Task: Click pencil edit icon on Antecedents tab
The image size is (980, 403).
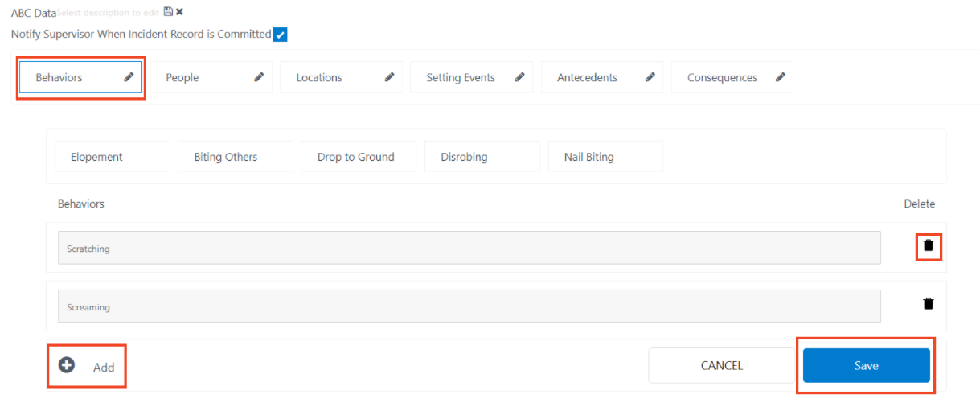Action: pos(650,77)
